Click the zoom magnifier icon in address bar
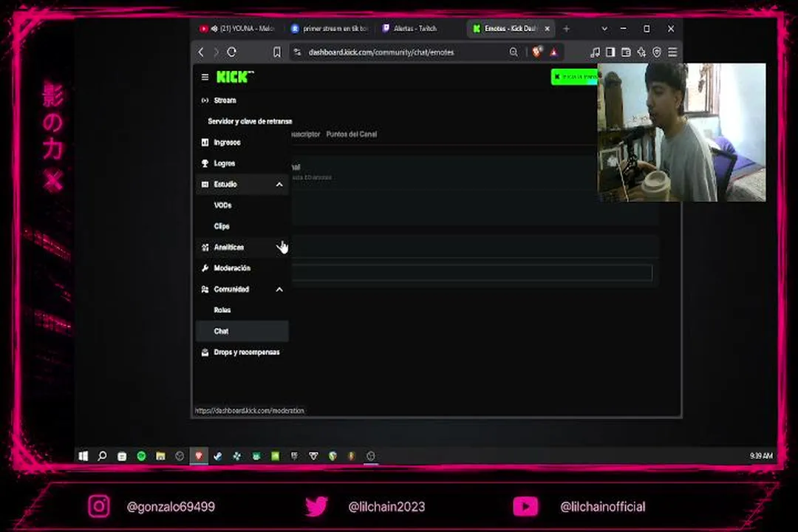The image size is (798, 532). tap(514, 52)
